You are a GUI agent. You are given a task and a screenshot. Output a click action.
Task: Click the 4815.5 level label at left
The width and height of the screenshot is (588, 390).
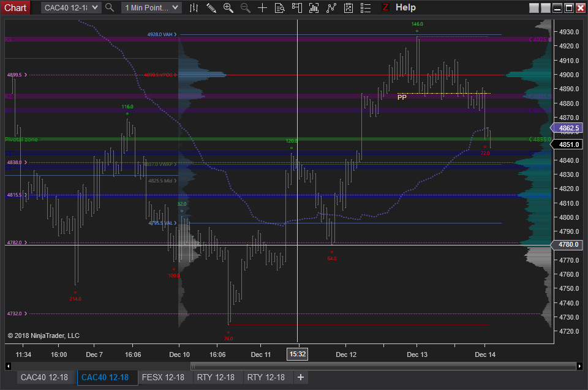tap(17, 195)
